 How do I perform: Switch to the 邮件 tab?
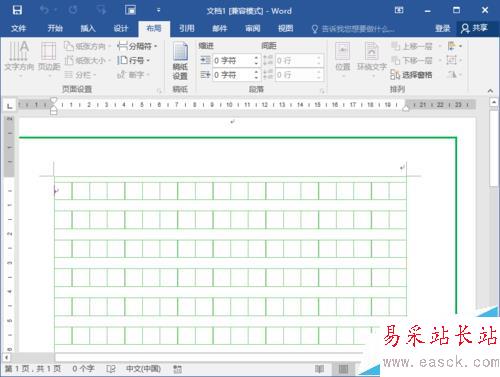(220, 28)
